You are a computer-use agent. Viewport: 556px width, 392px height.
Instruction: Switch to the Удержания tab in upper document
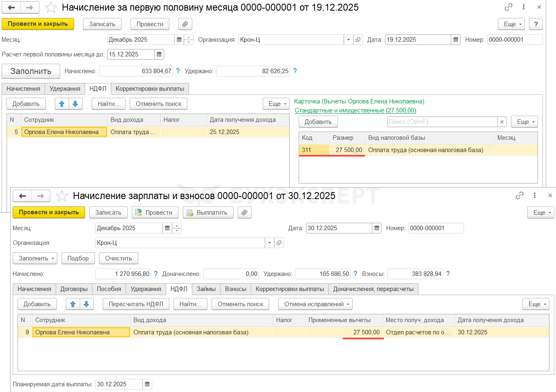click(65, 89)
